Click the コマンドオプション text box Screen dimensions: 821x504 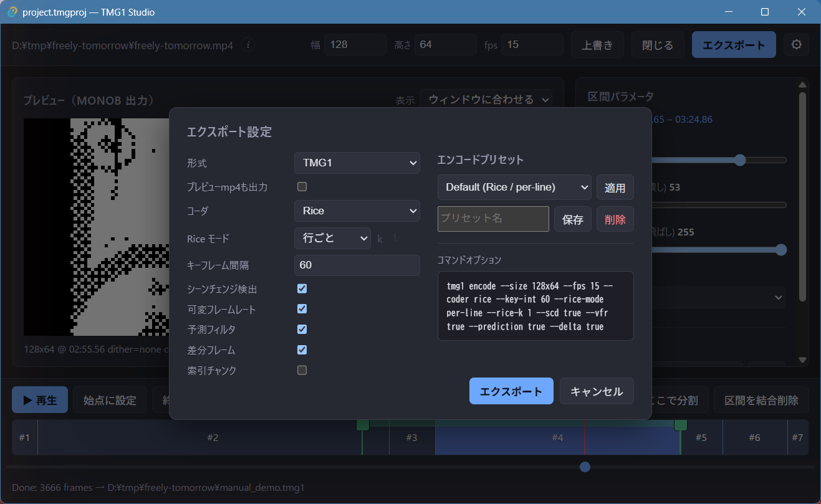pos(535,306)
